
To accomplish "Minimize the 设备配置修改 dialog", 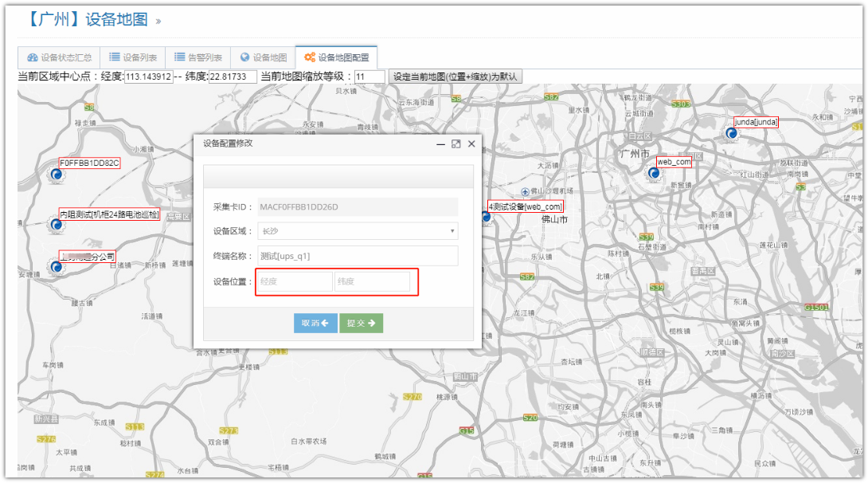I will click(440, 144).
